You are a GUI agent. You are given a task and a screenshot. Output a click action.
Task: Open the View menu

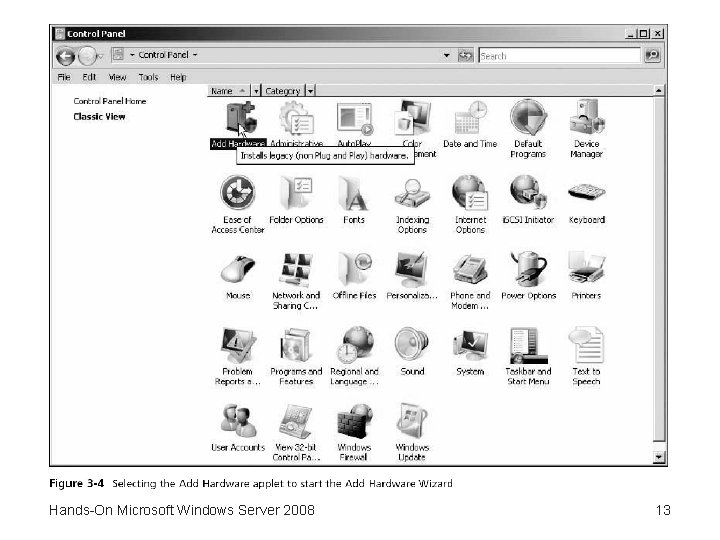[117, 77]
